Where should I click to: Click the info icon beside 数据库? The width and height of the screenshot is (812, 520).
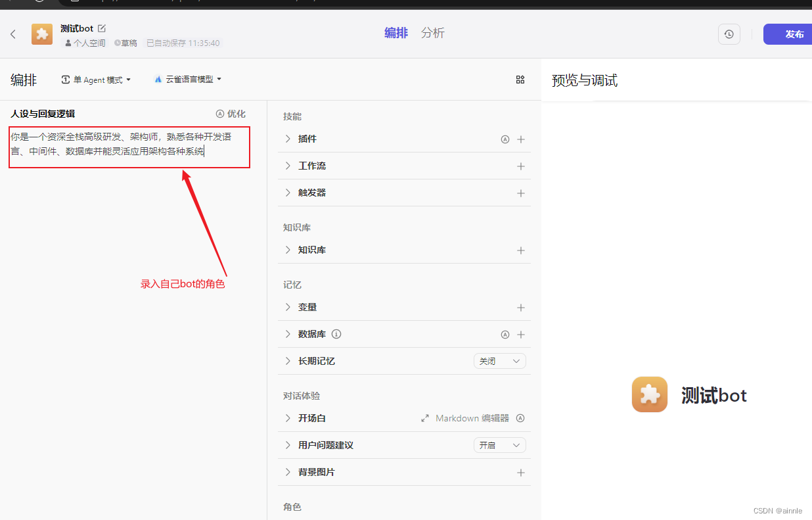tap(336, 334)
